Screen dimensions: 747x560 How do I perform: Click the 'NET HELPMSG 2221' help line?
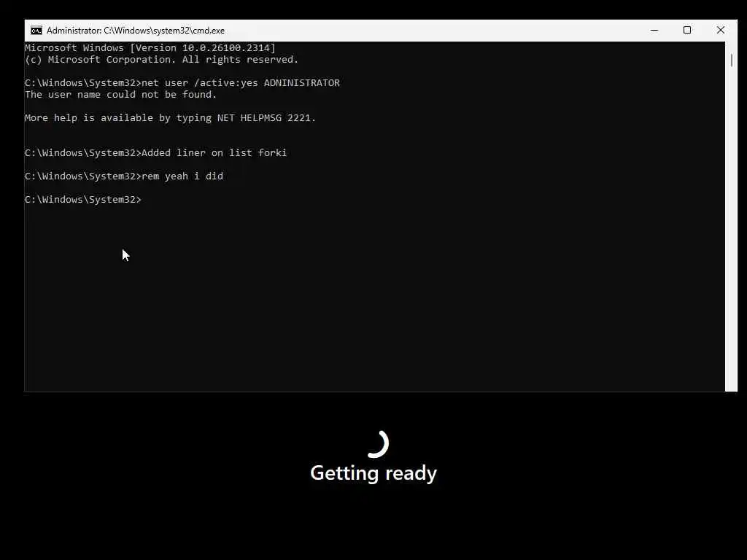point(170,117)
